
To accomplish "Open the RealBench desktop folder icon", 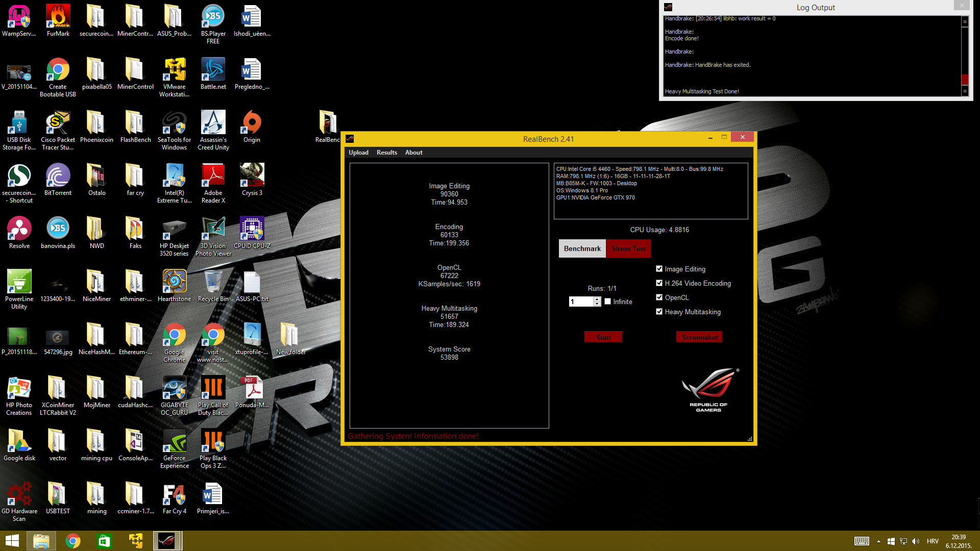I will click(x=327, y=127).
